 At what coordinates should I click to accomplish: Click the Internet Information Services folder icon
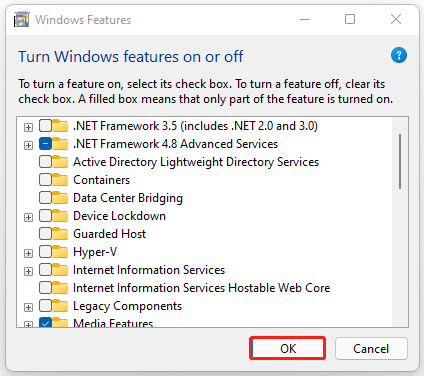pyautogui.click(x=60, y=270)
